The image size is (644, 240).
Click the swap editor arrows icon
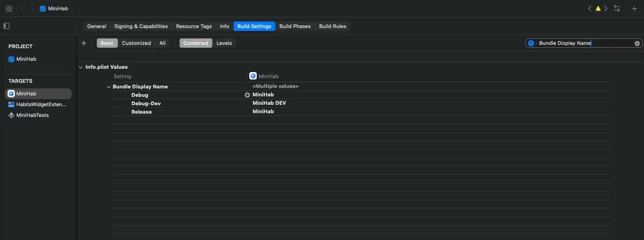coord(617,8)
